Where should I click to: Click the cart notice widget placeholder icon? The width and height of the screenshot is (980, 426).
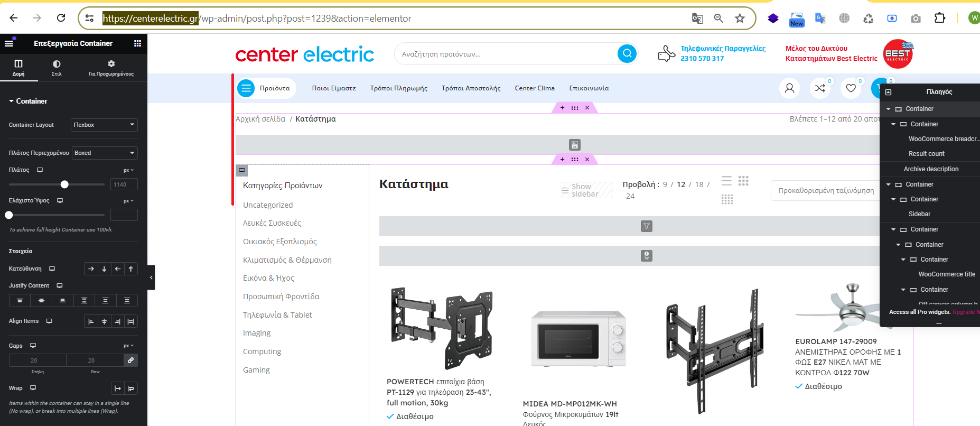pyautogui.click(x=647, y=256)
